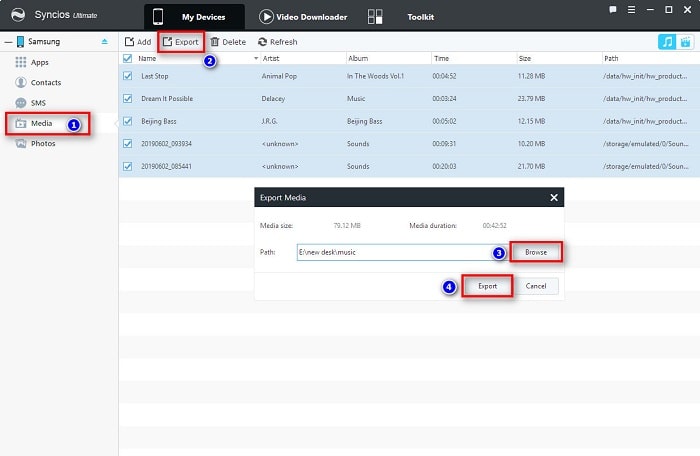Open SMS in the sidebar
The image size is (700, 456).
pyautogui.click(x=38, y=103)
